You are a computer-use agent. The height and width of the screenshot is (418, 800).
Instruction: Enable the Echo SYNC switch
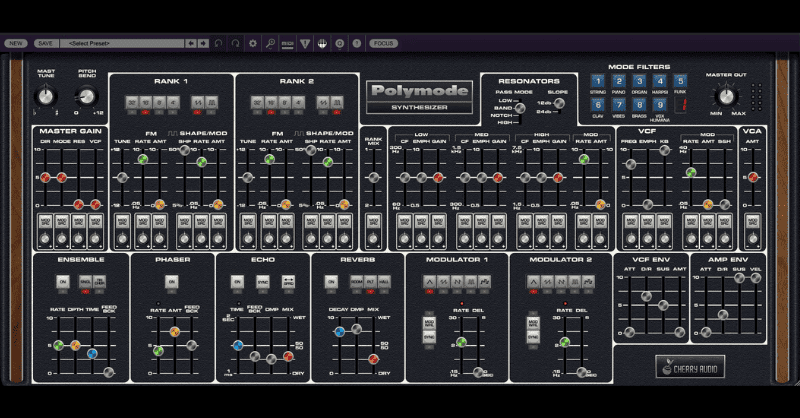tap(263, 282)
